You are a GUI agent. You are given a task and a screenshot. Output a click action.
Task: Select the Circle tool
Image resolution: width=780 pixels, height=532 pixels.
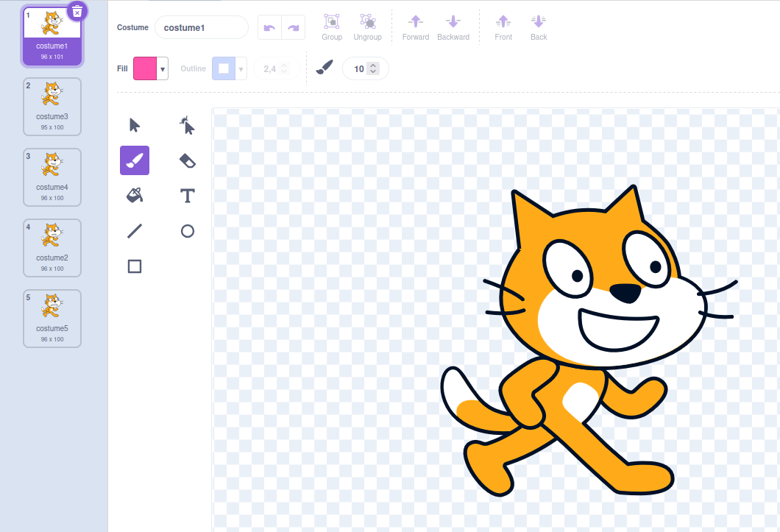point(188,231)
